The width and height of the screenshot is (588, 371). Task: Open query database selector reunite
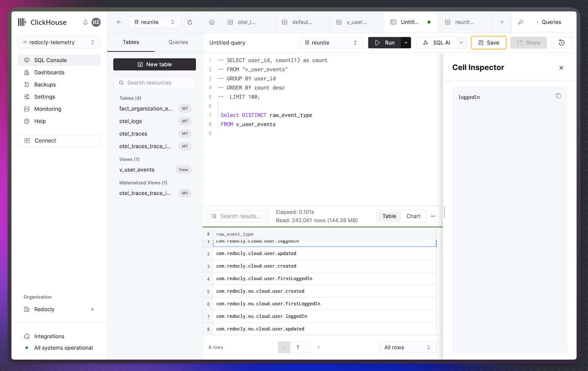coord(331,43)
